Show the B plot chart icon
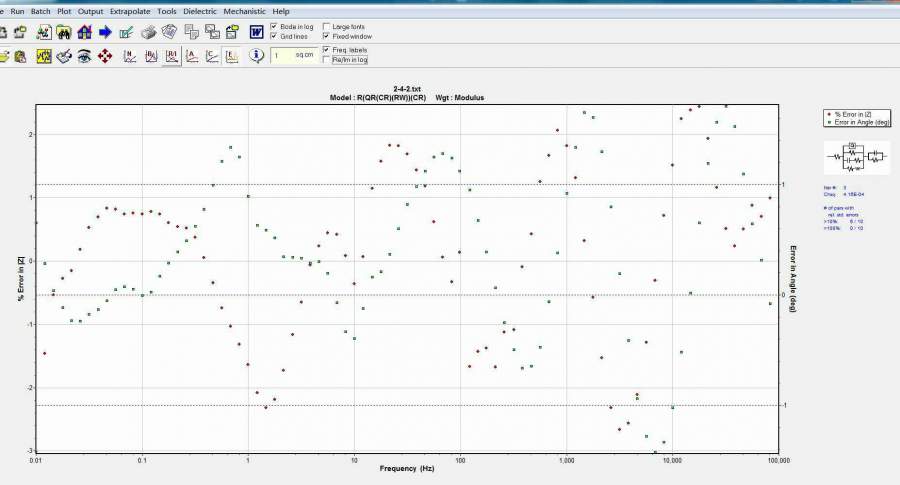 151,56
